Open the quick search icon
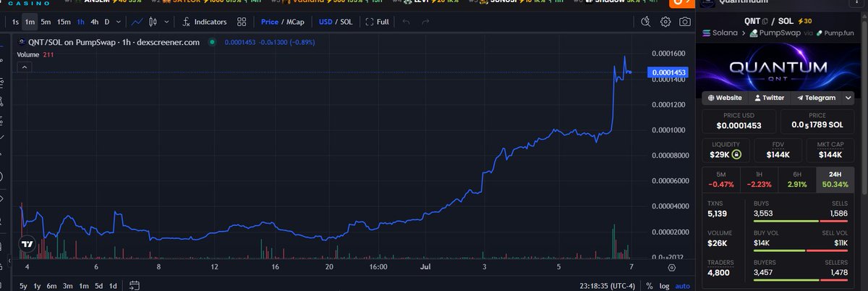 (647, 22)
